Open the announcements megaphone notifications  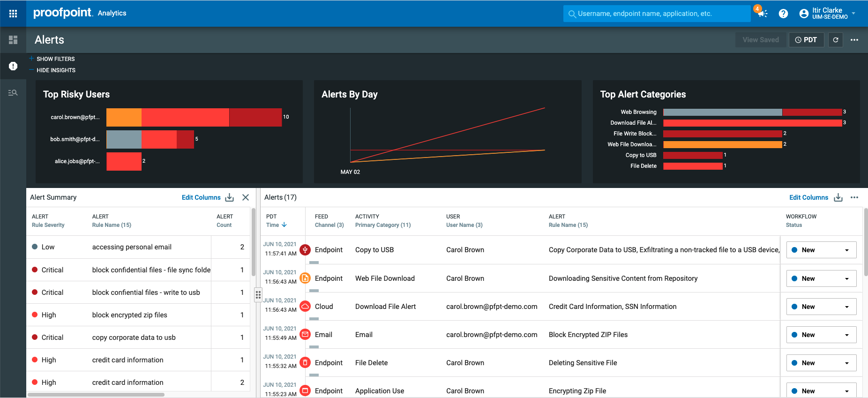pyautogui.click(x=763, y=14)
